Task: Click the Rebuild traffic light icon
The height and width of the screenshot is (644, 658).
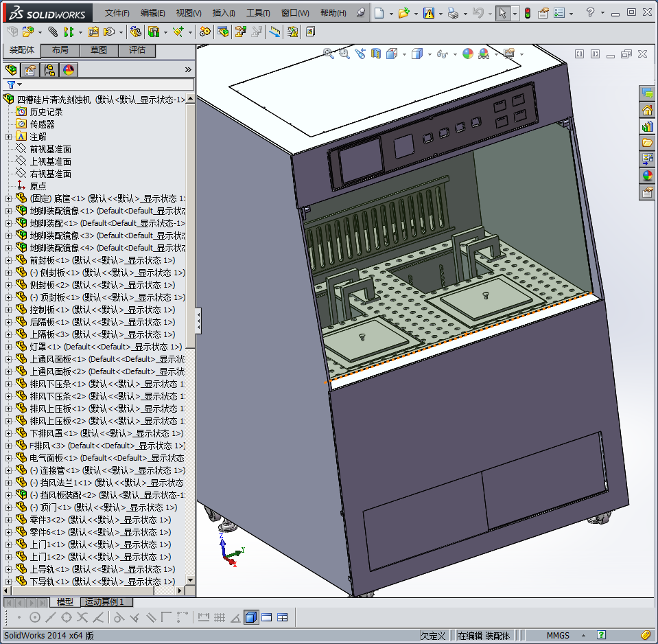Action: (x=527, y=13)
